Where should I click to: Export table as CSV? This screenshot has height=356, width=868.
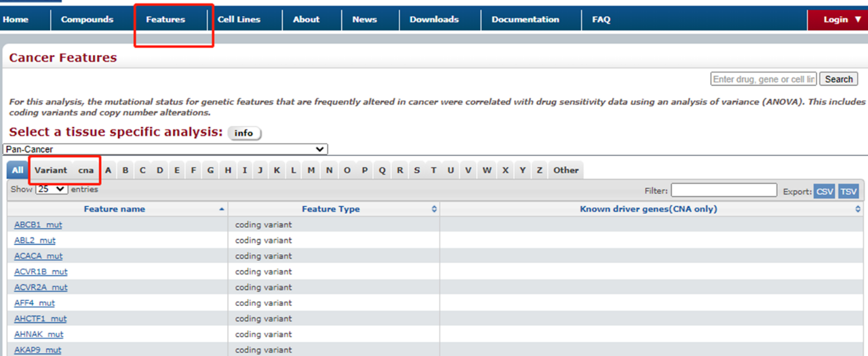tap(825, 192)
